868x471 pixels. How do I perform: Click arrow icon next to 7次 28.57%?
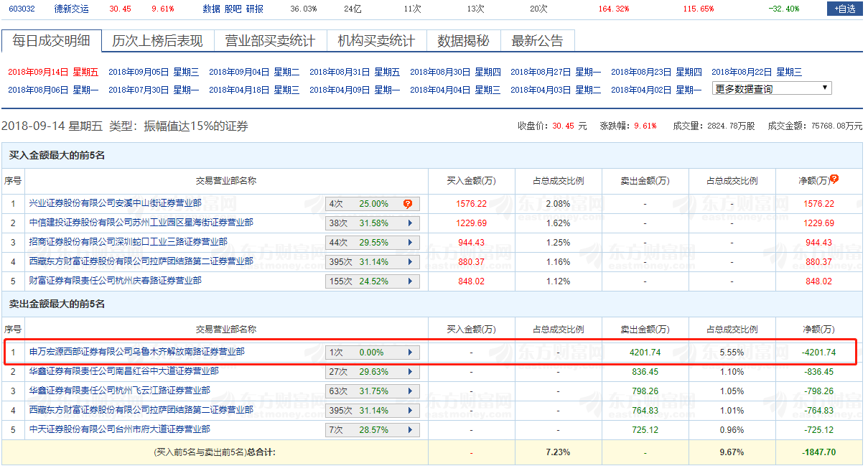(410, 430)
